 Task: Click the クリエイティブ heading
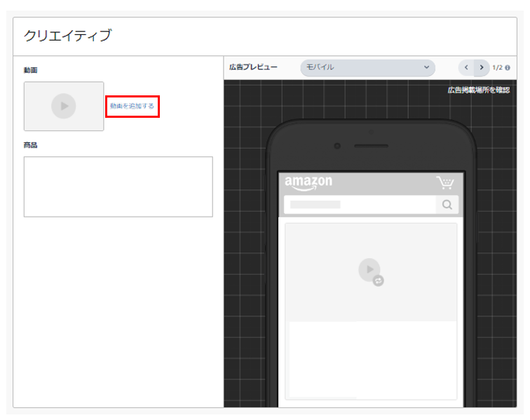[x=67, y=35]
